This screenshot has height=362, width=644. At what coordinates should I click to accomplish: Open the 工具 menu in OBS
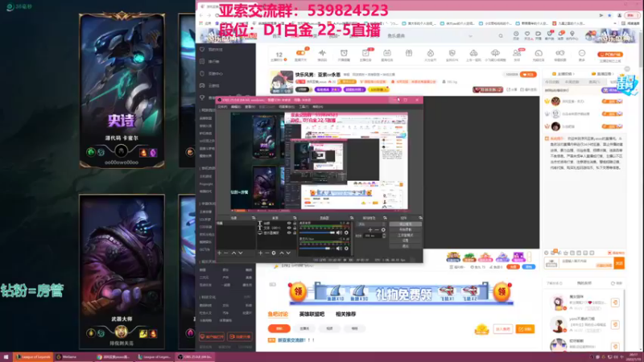tap(303, 107)
